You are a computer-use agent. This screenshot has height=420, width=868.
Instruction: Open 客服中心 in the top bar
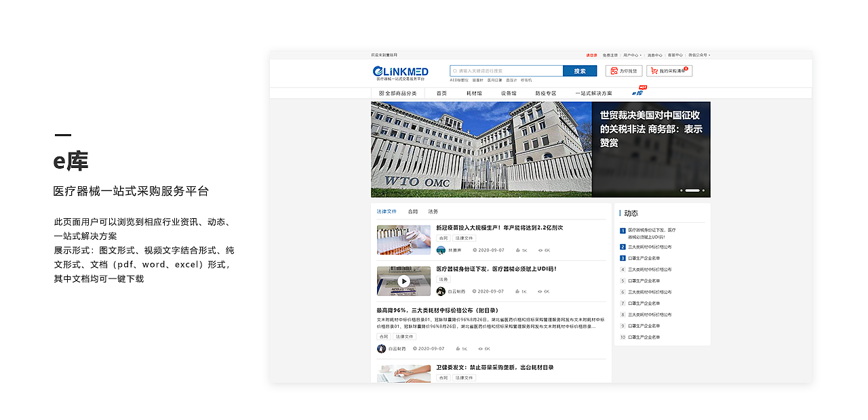tap(675, 55)
